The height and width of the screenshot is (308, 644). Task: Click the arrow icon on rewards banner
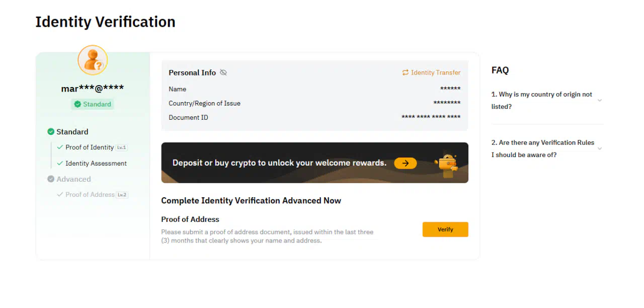pyautogui.click(x=405, y=163)
